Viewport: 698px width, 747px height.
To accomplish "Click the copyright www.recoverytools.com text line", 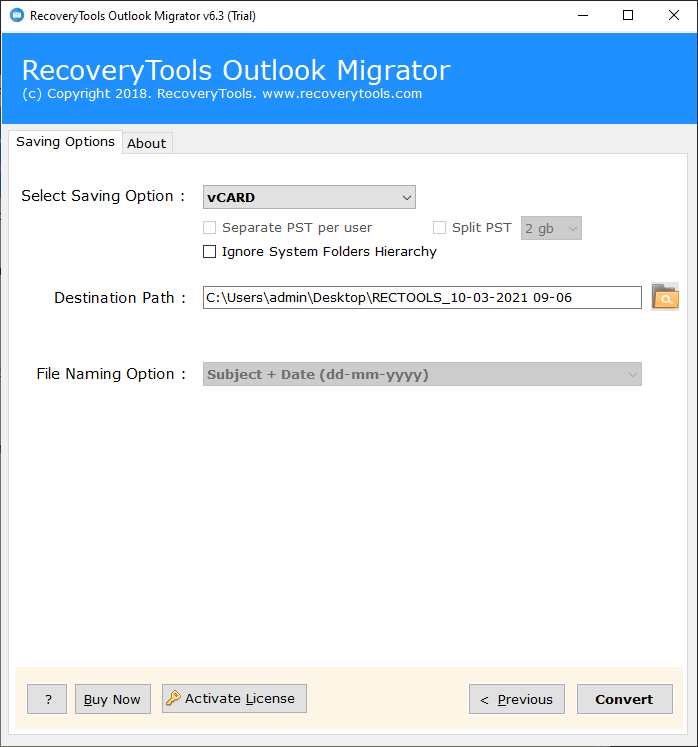I will [x=222, y=94].
